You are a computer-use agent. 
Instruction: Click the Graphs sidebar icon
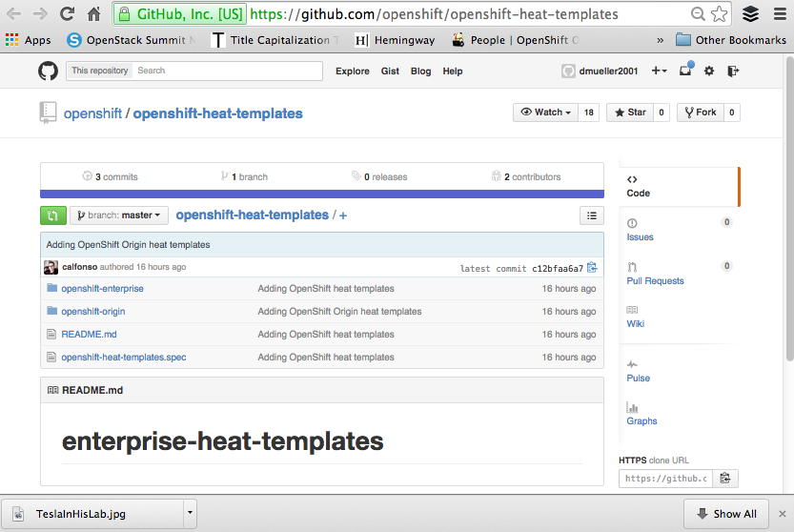coord(632,407)
